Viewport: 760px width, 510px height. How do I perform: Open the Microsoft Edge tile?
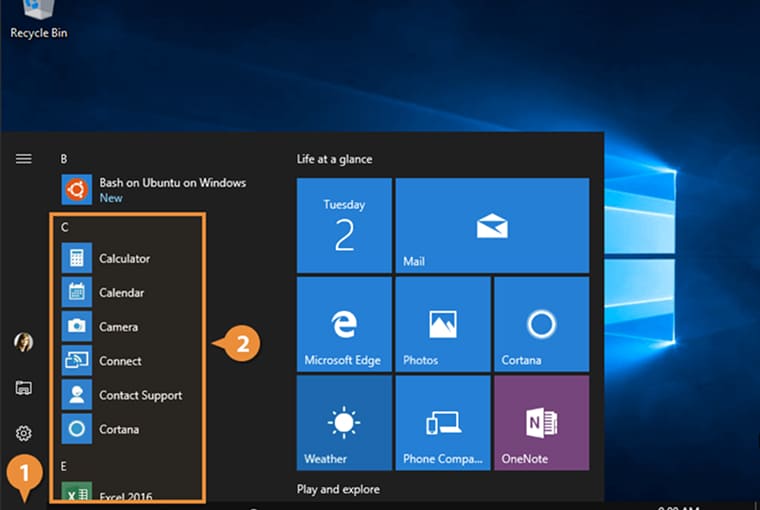tap(344, 324)
